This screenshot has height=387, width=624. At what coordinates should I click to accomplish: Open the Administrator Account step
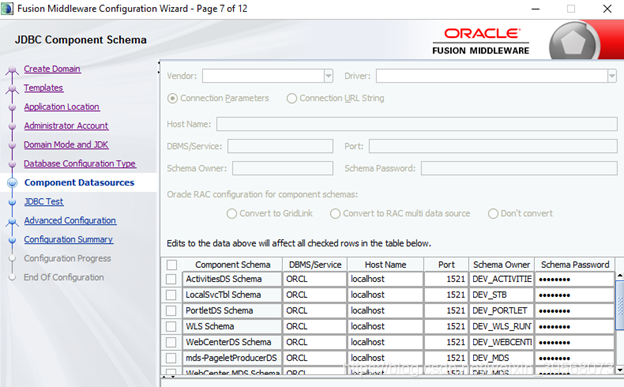click(66, 126)
